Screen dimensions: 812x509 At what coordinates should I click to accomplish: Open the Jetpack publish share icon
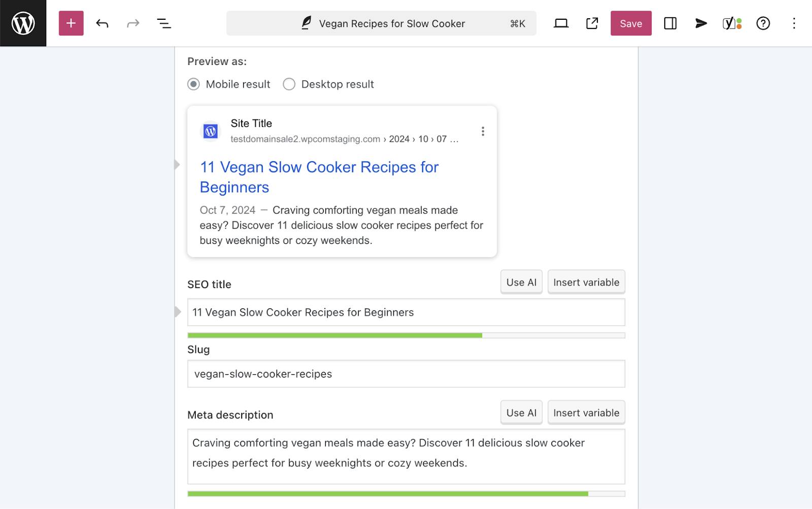[701, 23]
